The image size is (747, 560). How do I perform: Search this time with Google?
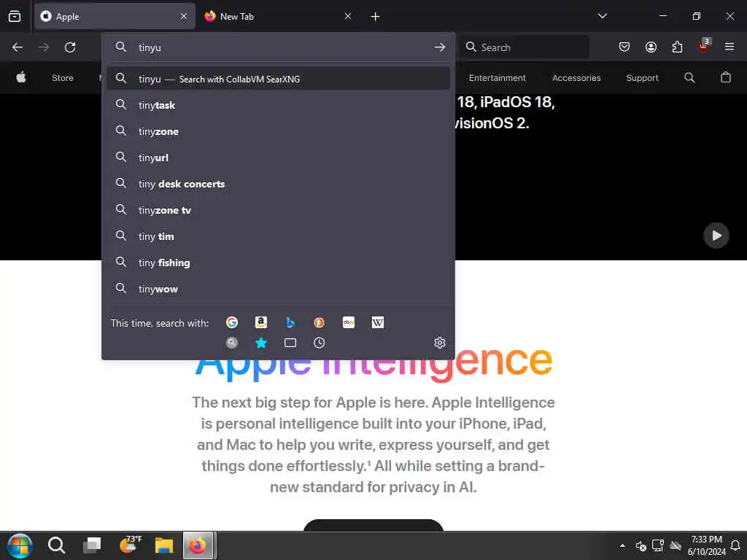[232, 322]
